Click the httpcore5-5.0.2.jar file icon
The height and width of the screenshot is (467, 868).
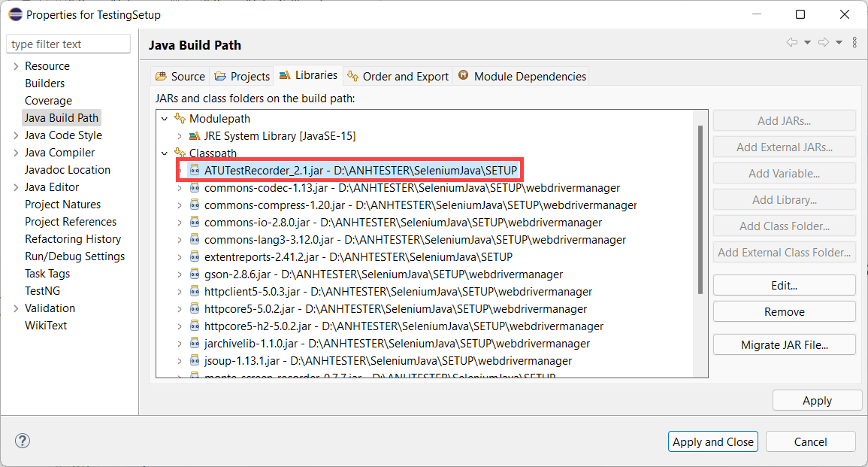tap(195, 308)
